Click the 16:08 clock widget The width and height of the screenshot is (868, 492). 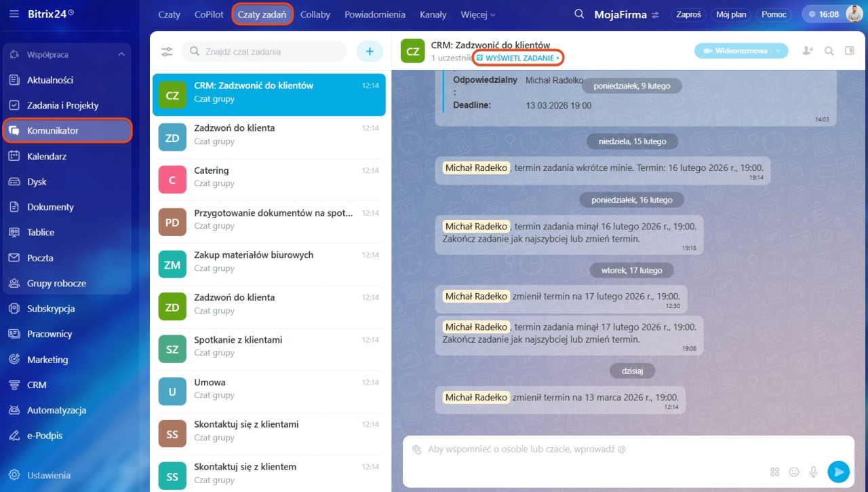point(823,14)
